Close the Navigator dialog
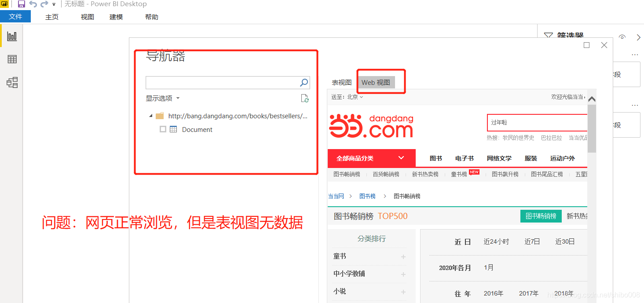Image resolution: width=644 pixels, height=303 pixels. tap(604, 45)
